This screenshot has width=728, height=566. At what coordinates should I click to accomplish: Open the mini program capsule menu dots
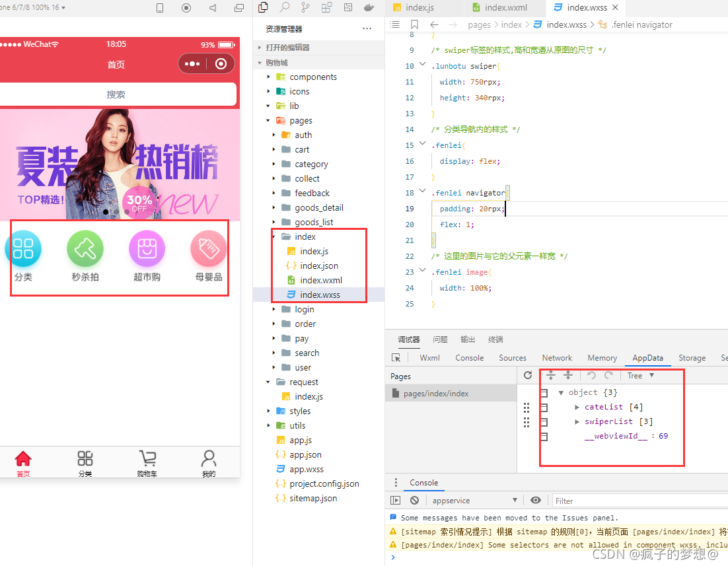192,63
